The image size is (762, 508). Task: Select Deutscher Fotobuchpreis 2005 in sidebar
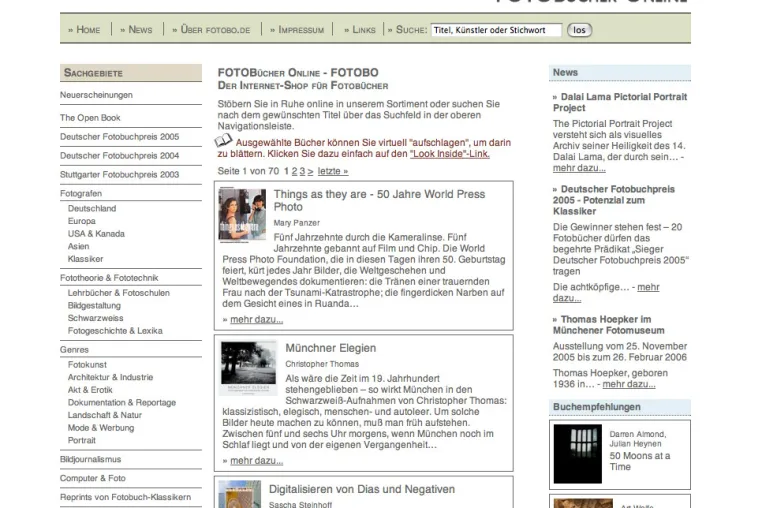120,137
